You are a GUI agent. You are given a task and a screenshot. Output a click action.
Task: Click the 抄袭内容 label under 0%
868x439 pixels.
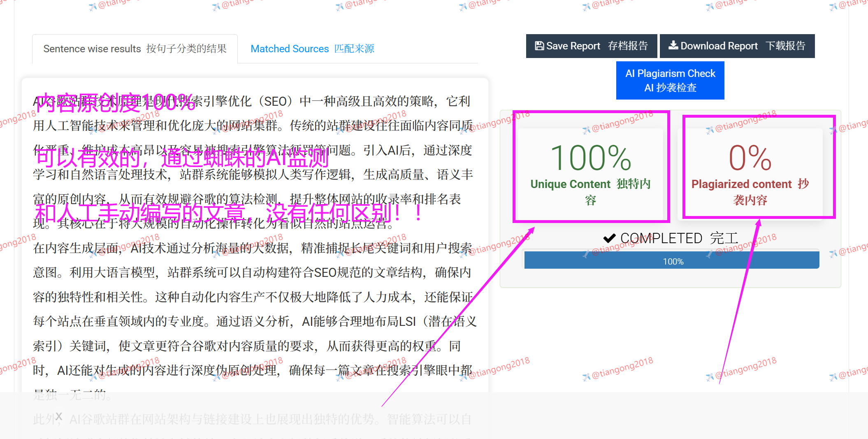click(x=750, y=200)
